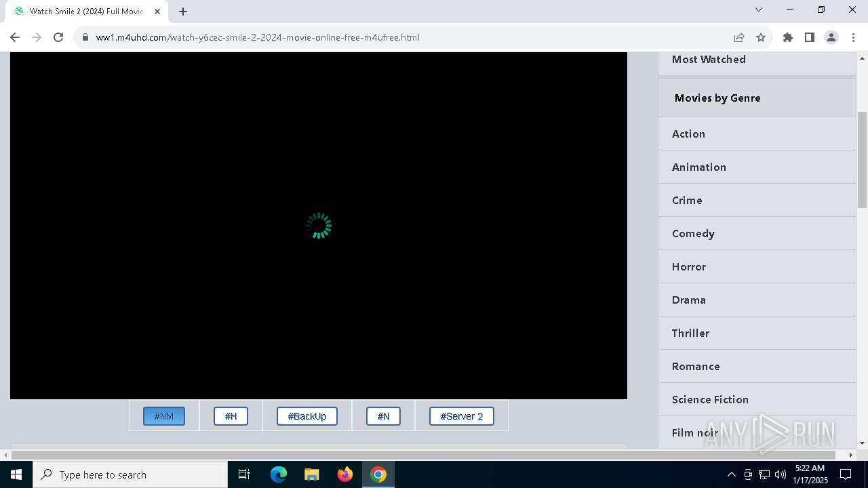Browse the Action genre
Image resolution: width=868 pixels, height=488 pixels.
click(x=757, y=134)
